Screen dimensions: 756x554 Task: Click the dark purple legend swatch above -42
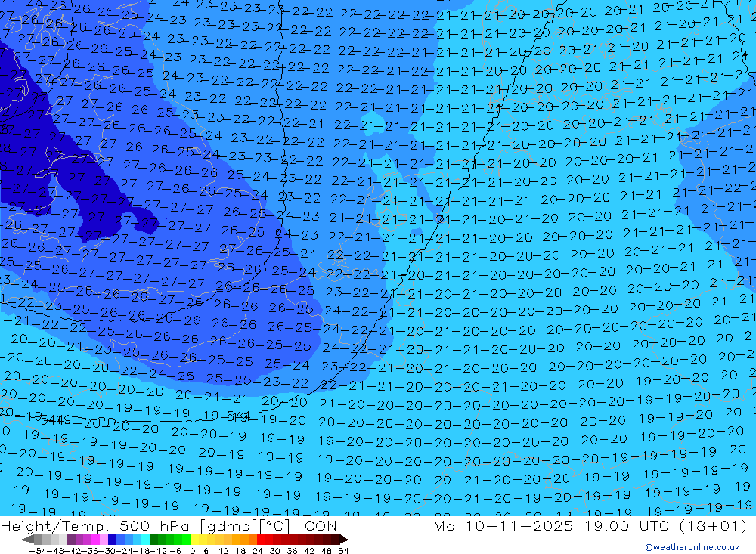pyautogui.click(x=71, y=540)
